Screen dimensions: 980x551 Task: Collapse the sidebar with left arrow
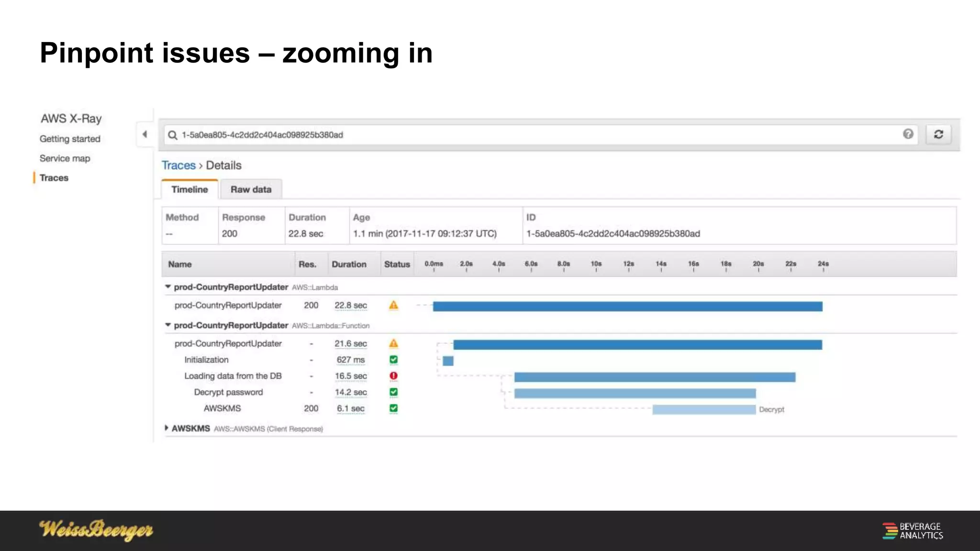[145, 134]
